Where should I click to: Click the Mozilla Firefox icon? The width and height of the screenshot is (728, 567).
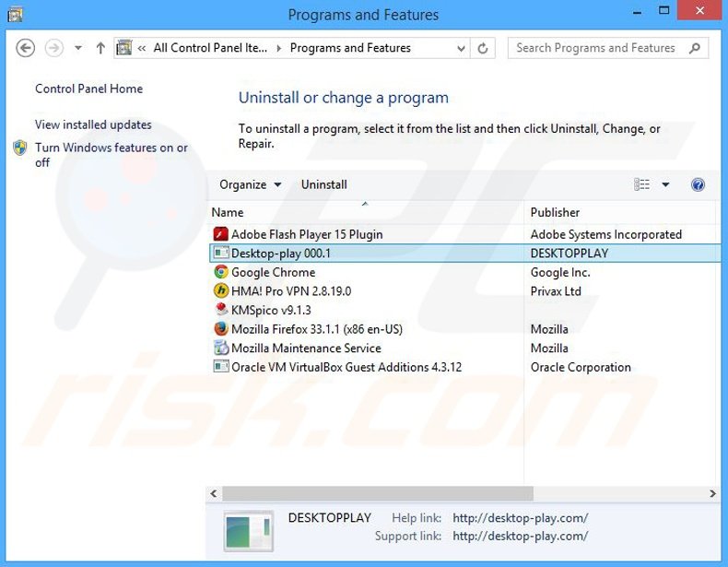click(x=221, y=329)
